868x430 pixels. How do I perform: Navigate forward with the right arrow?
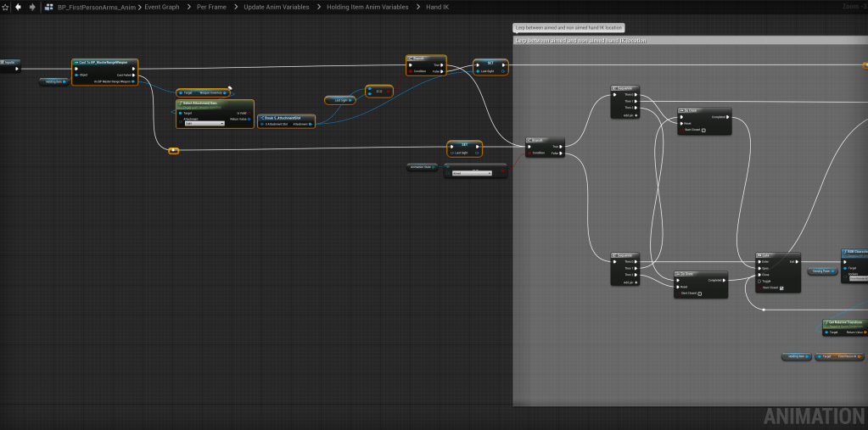click(x=32, y=7)
